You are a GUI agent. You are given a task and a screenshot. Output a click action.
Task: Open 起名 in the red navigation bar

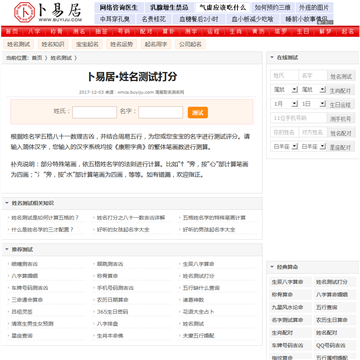click(x=347, y=32)
